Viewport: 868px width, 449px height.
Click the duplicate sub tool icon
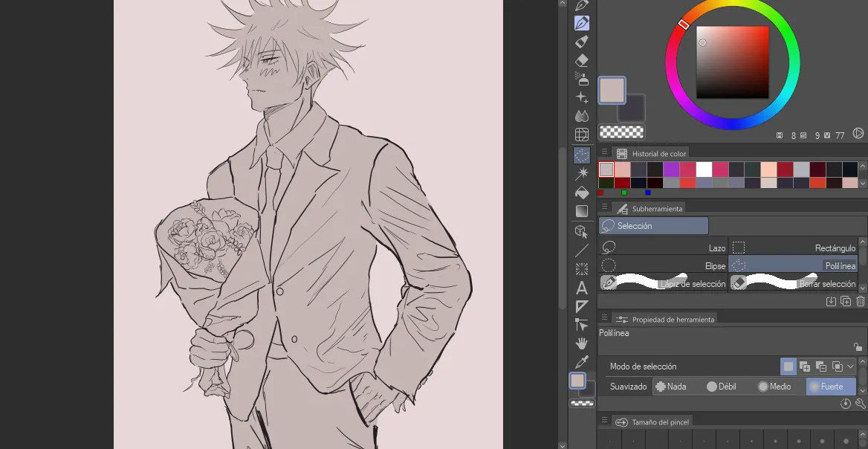pyautogui.click(x=846, y=301)
